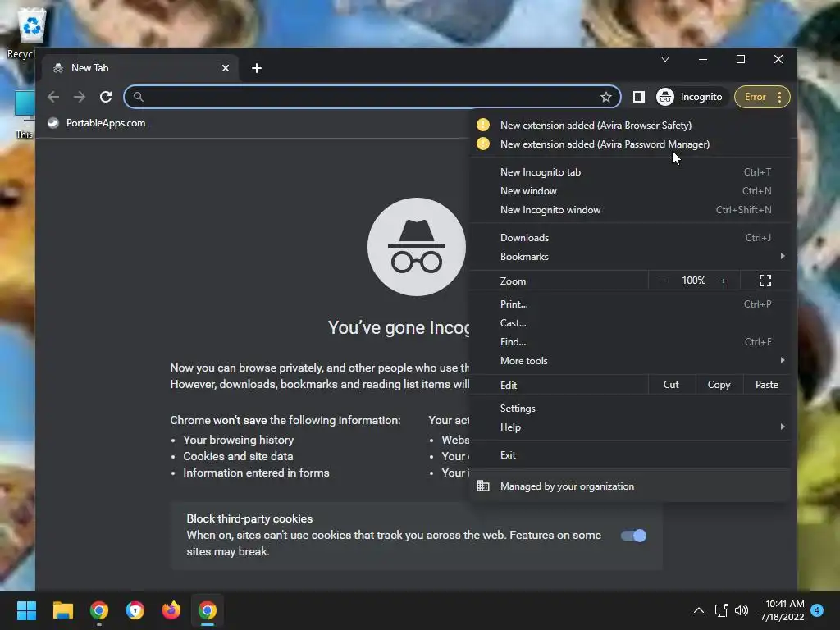
Task: Open Downloads from menu
Action: [x=630, y=238]
